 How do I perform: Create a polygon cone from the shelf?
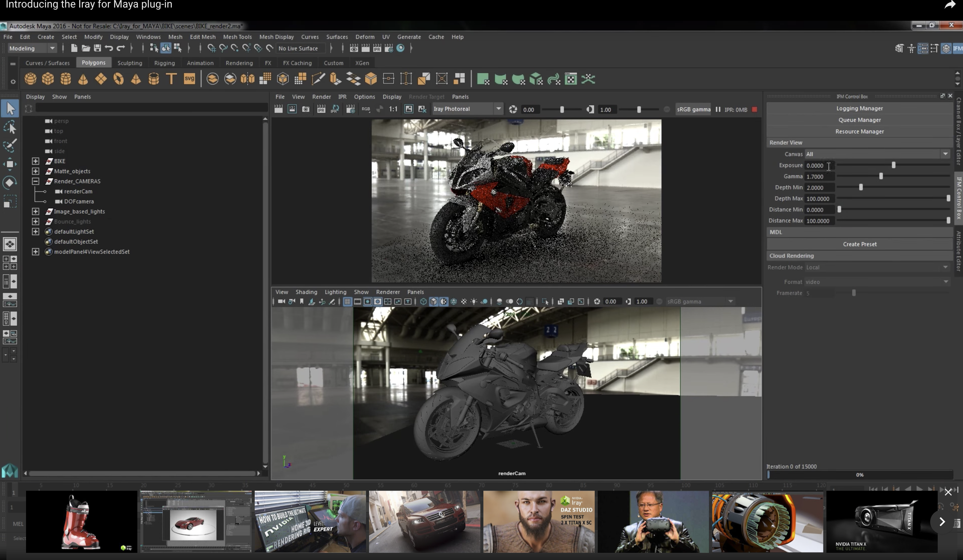point(83,79)
